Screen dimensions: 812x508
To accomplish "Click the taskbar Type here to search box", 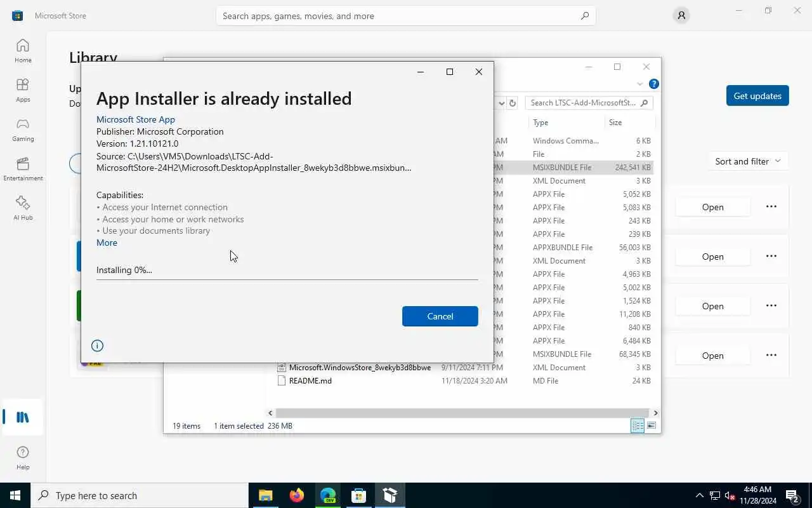I will pos(140,495).
